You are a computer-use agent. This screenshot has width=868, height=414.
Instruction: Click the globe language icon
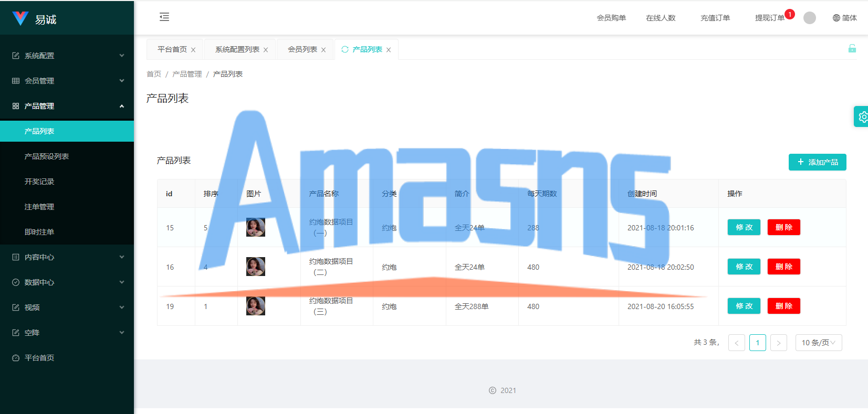coord(836,18)
